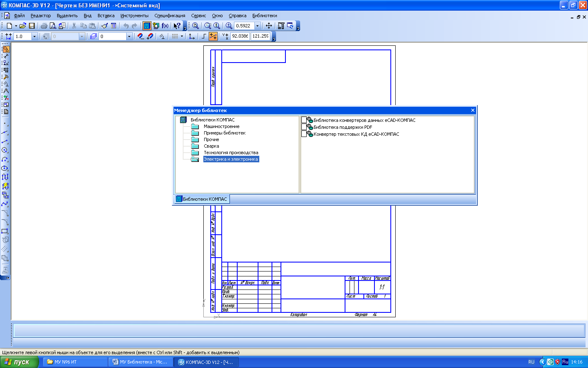The width and height of the screenshot is (588, 368).
Task: Select the Circle tool in left toolbar
Action: point(5,150)
